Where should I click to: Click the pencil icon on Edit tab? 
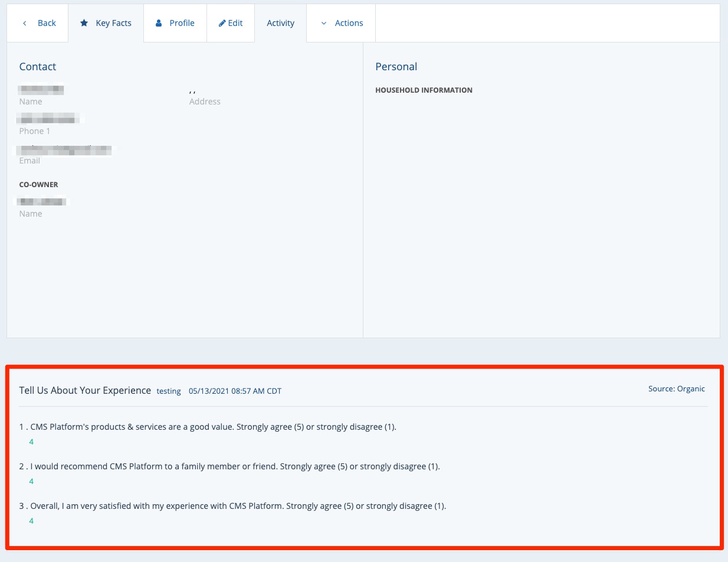click(222, 23)
